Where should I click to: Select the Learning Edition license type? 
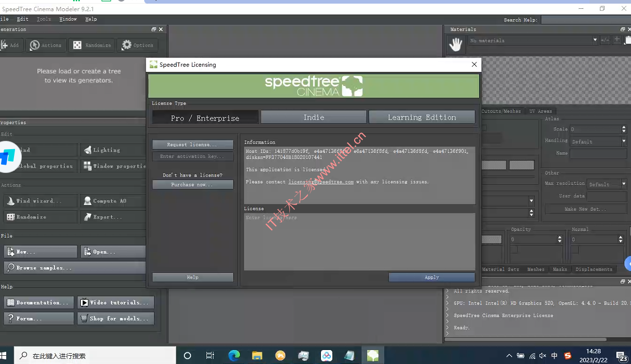[422, 117]
